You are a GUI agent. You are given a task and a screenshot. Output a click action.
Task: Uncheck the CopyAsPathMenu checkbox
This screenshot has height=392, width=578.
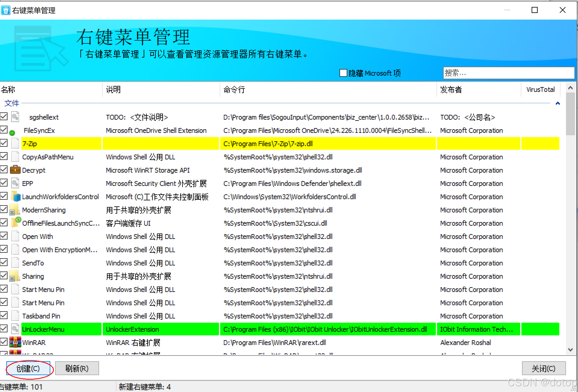click(4, 156)
